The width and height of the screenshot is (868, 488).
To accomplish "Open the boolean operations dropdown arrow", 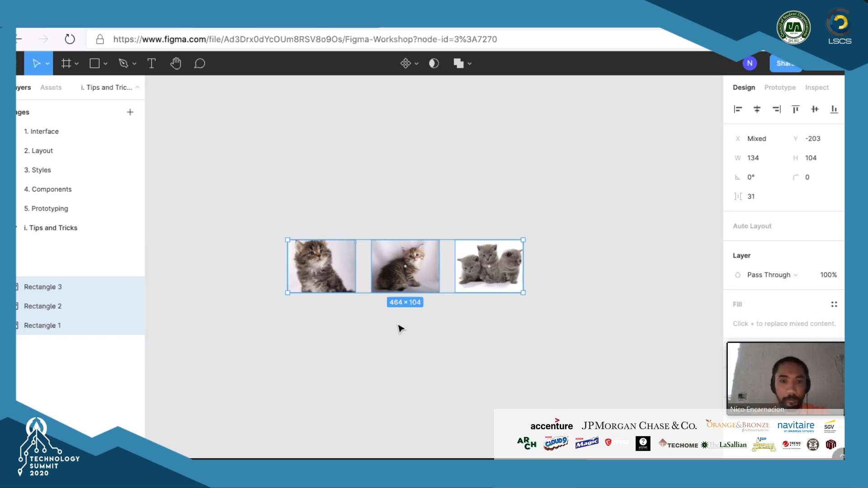I will pyautogui.click(x=470, y=64).
